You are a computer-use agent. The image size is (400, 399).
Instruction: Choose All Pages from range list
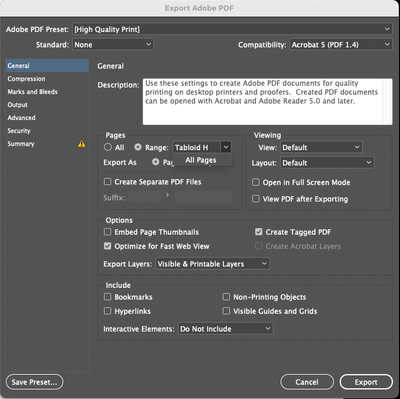pyautogui.click(x=201, y=160)
